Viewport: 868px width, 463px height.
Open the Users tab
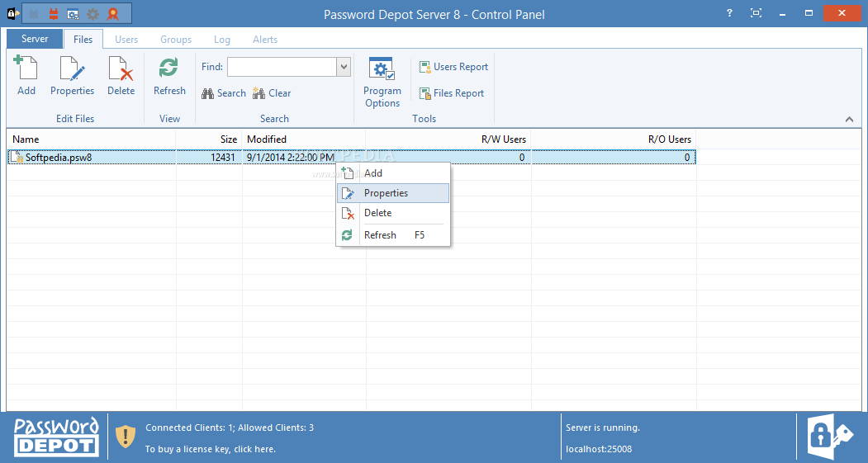[126, 40]
